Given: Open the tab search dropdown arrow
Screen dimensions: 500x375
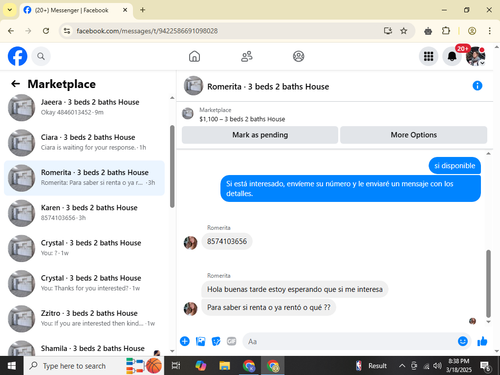Looking at the screenshot, I should (10, 10).
